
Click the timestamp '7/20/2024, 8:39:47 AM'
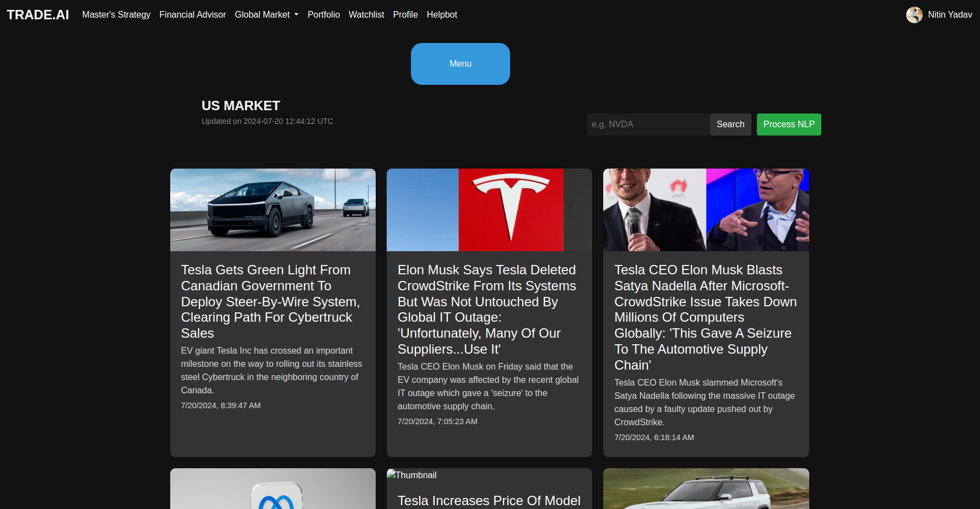[221, 405]
